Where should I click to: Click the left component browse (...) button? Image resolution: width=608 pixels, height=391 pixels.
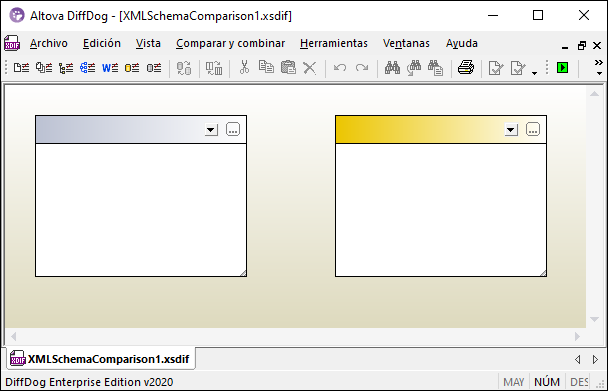(233, 130)
